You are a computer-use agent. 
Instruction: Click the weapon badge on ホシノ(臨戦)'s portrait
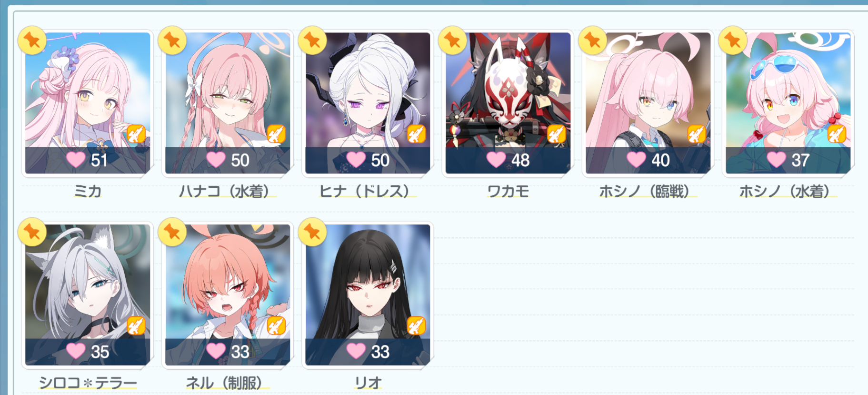click(697, 134)
